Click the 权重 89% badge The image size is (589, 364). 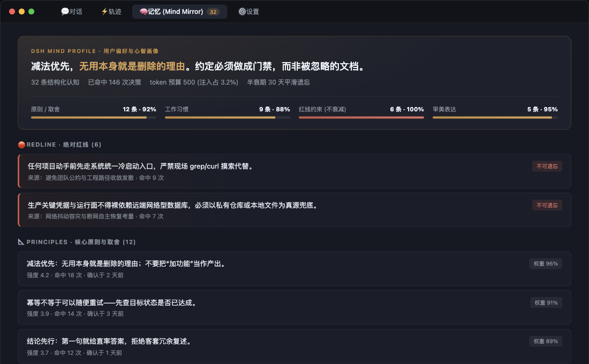tap(546, 342)
